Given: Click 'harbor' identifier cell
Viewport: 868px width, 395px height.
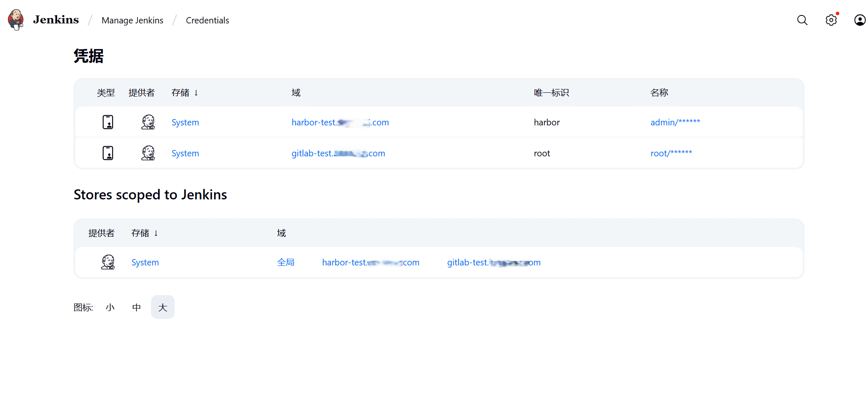Looking at the screenshot, I should [546, 122].
